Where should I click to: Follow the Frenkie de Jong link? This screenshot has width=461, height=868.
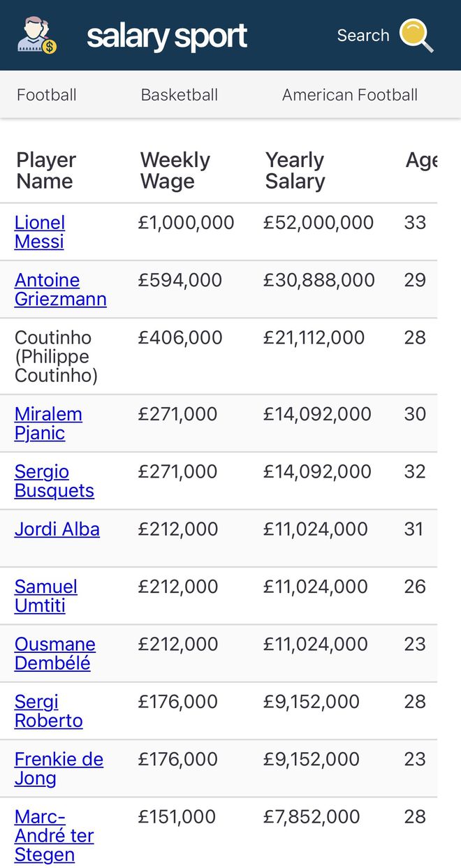(59, 769)
